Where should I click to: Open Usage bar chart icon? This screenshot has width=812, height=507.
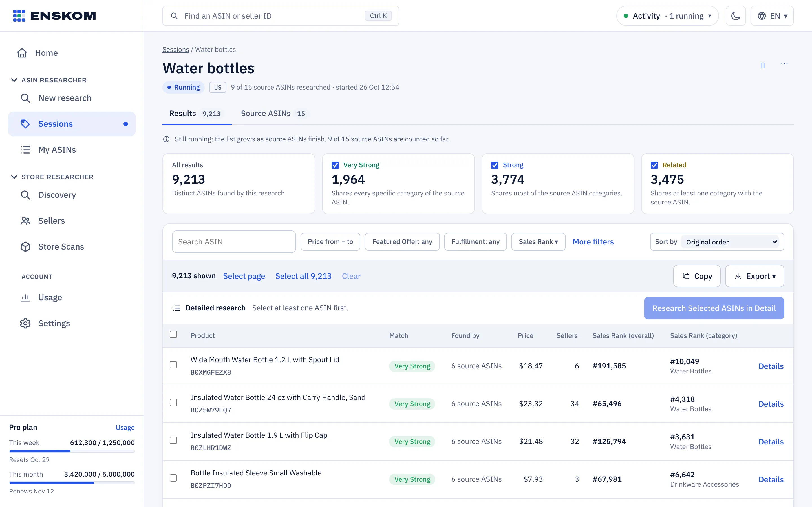(25, 297)
